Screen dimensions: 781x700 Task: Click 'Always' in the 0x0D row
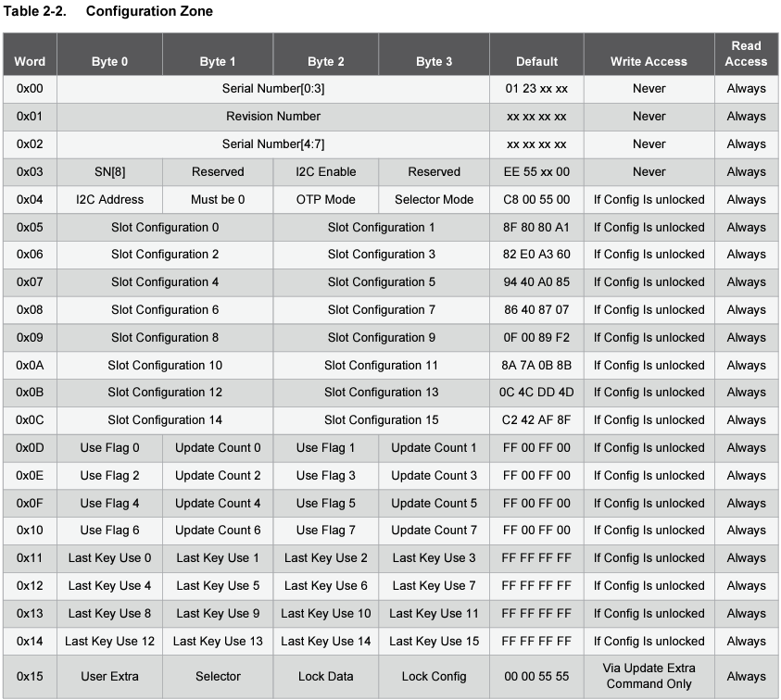[746, 448]
